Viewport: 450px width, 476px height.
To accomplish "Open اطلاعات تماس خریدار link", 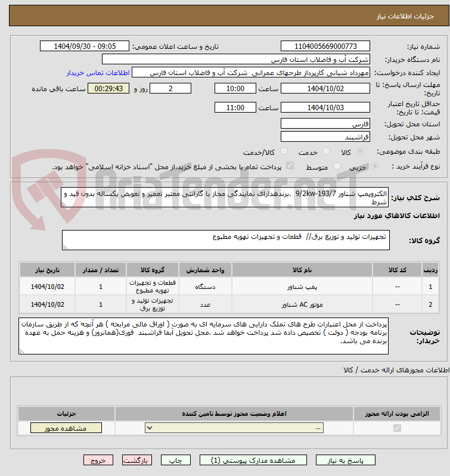I will point(98,73).
